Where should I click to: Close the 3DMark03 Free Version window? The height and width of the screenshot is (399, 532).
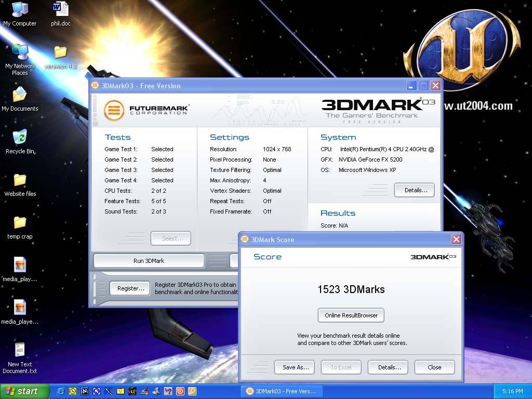click(x=436, y=86)
